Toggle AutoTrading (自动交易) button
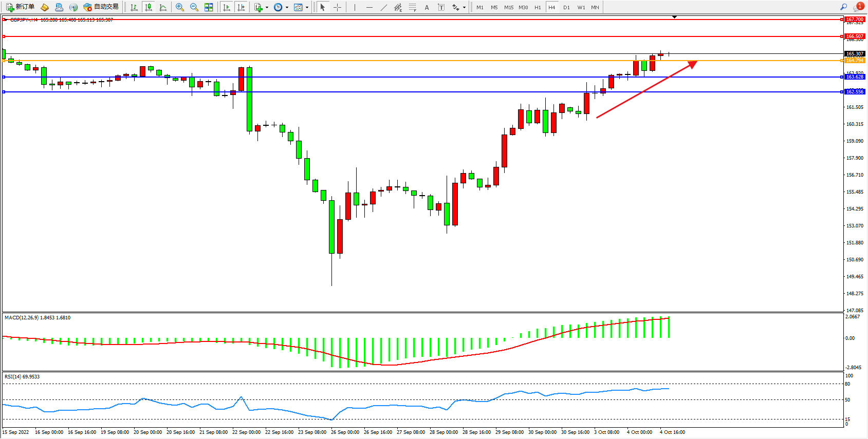 click(101, 7)
